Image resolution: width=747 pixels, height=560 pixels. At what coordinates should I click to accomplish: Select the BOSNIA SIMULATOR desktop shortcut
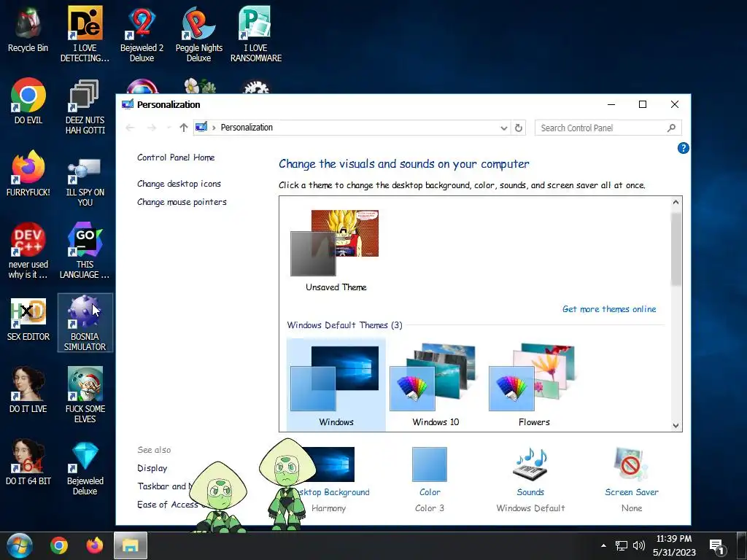point(85,322)
